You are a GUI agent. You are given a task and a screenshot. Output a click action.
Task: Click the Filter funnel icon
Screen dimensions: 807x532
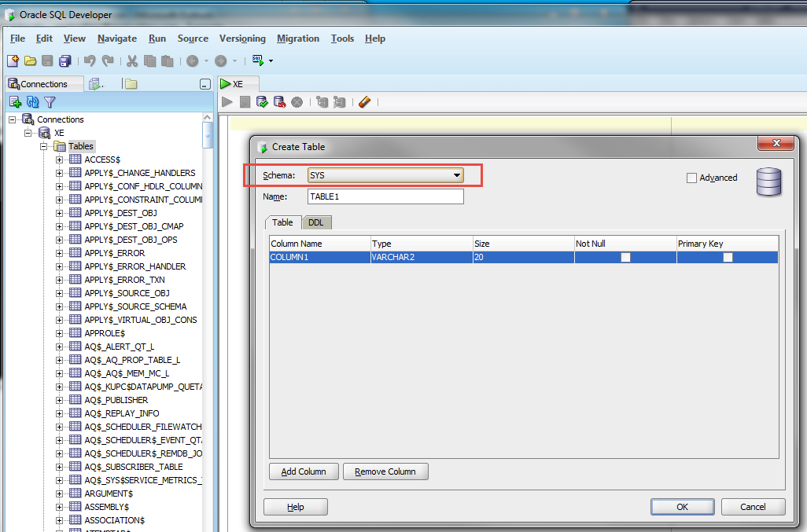point(50,102)
